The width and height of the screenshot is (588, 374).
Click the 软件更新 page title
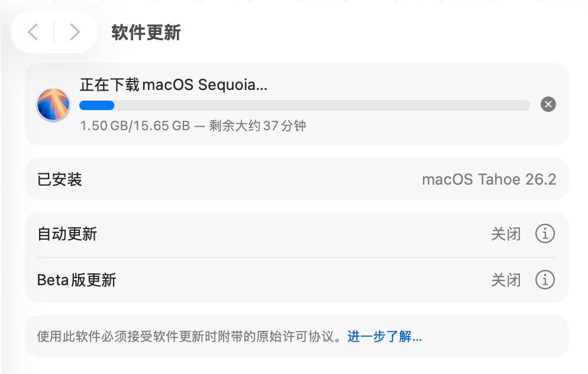[146, 33]
